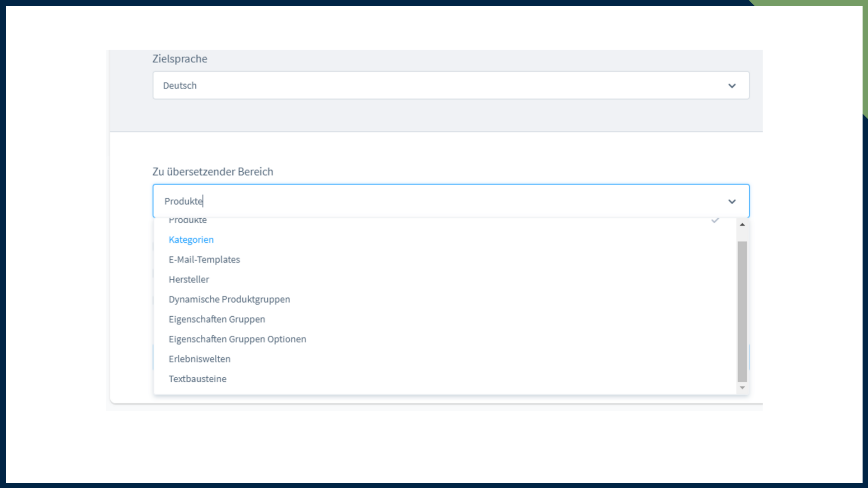
Task: Click the Zielsprache field label
Action: click(x=180, y=59)
